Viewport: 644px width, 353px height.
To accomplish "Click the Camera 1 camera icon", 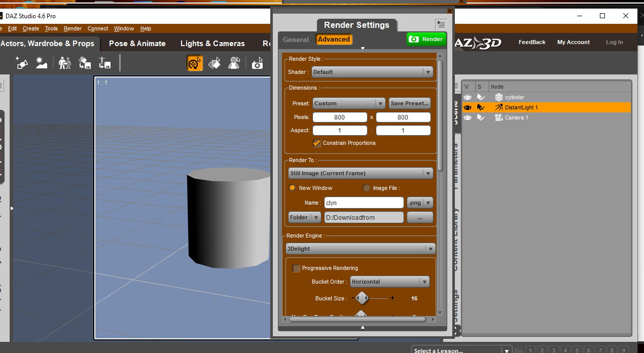I will click(x=499, y=117).
